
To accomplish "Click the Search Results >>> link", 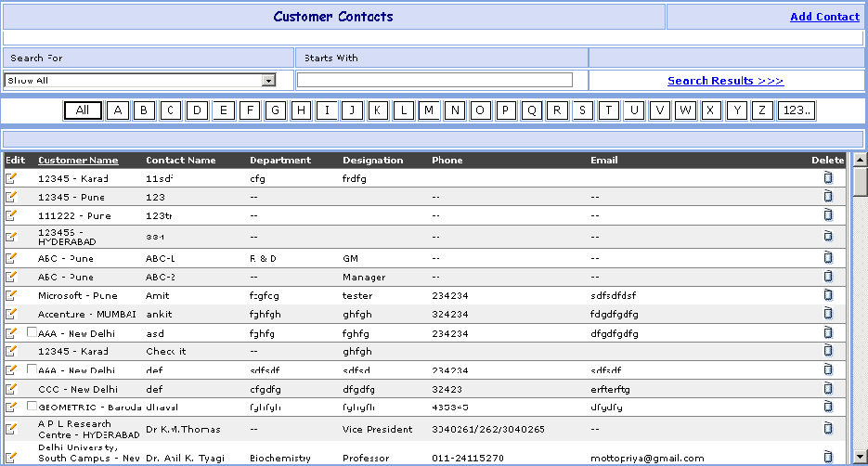I will 725,81.
